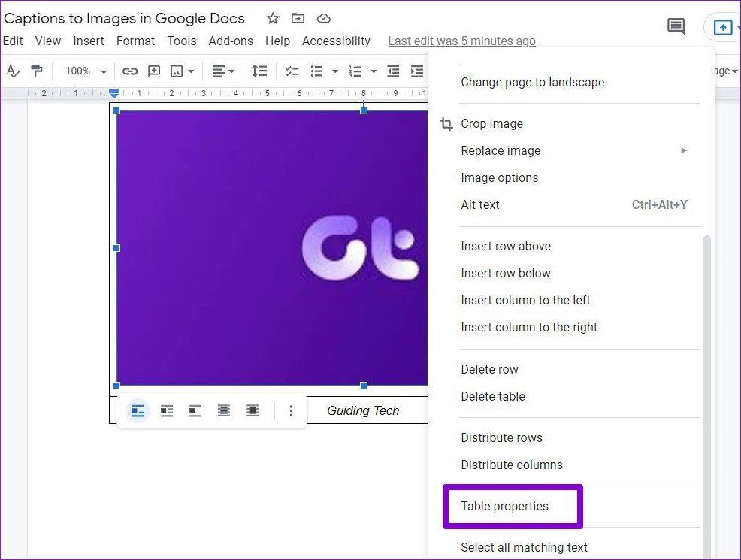Open the alignment dropdown arrow
Viewport: 741px width, 560px height.
click(231, 71)
